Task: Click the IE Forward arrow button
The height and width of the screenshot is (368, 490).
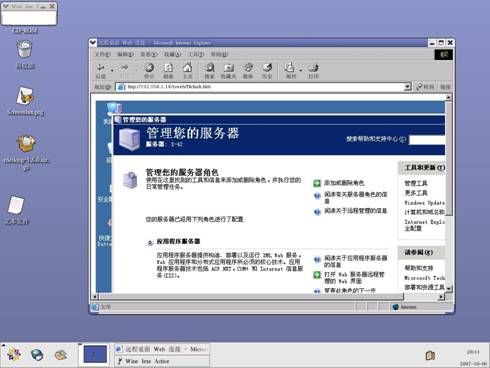Action: (125, 68)
